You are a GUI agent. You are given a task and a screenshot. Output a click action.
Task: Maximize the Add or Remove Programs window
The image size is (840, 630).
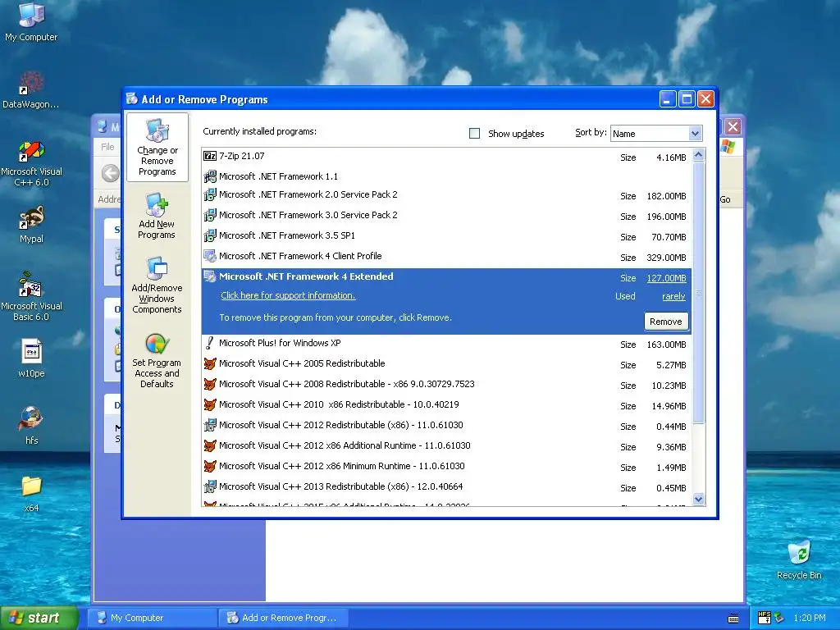pos(687,99)
